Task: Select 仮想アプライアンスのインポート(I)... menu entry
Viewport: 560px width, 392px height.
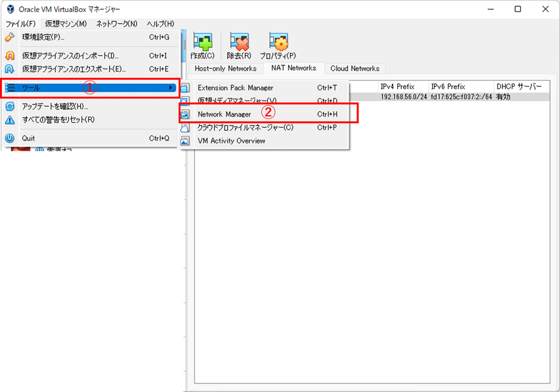Action: coord(91,56)
